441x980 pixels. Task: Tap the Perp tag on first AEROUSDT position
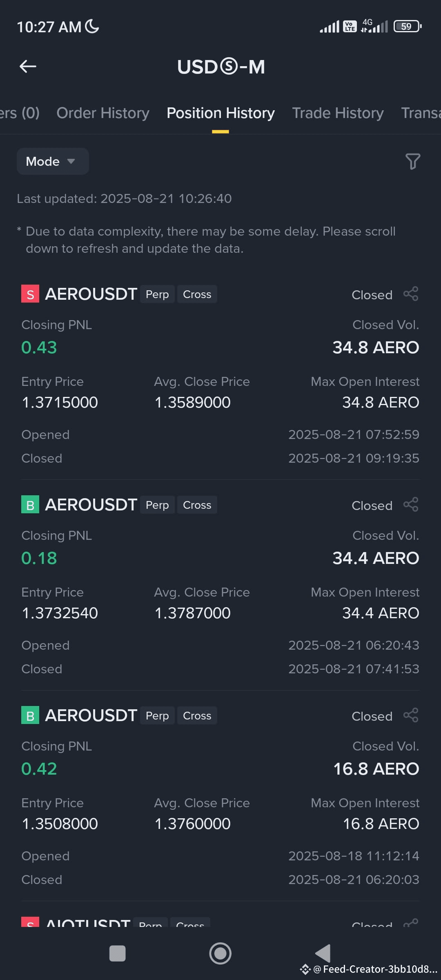tap(157, 294)
